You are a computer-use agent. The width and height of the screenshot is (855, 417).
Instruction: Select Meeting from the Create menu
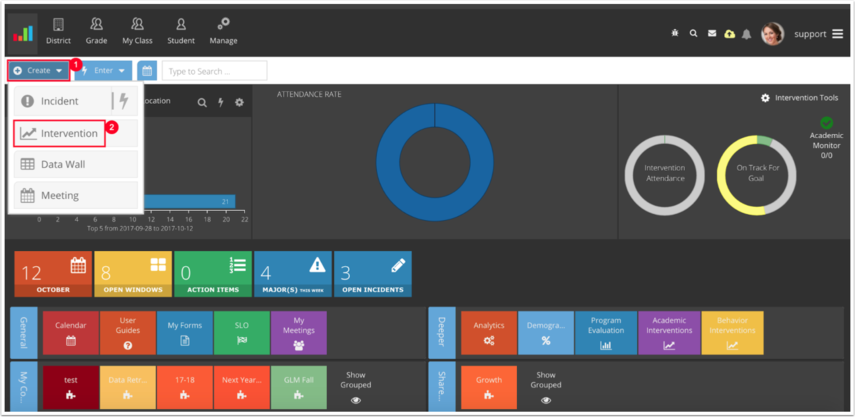[76, 195]
